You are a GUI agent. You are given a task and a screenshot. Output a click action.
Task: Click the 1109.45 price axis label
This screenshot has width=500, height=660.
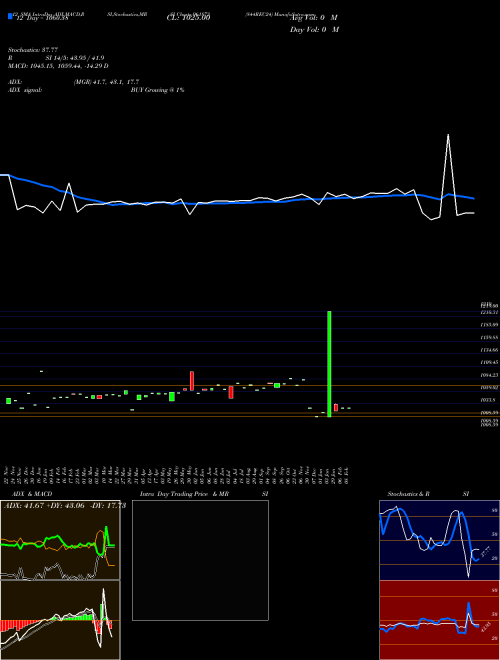490,362
